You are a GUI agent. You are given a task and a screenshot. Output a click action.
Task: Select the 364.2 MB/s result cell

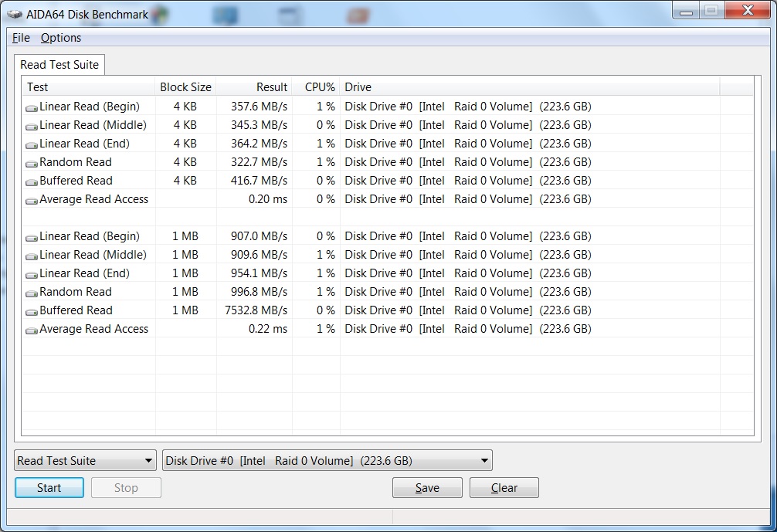pyautogui.click(x=259, y=144)
